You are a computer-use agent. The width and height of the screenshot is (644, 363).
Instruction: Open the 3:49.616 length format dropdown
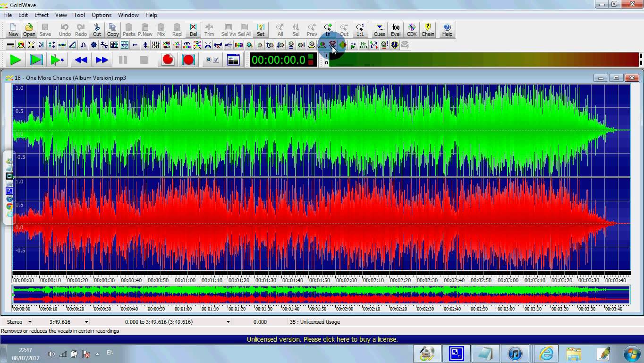click(x=86, y=322)
